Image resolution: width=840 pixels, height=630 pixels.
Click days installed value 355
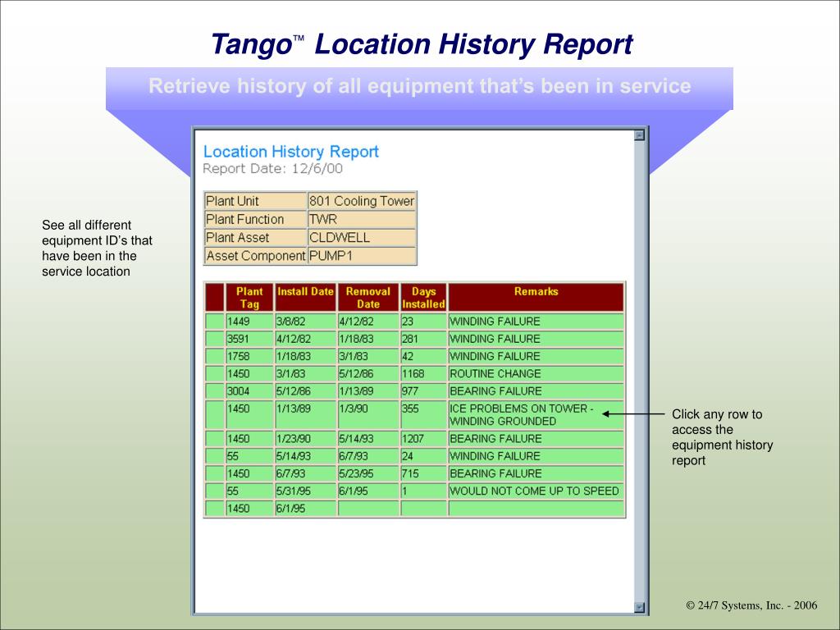coord(423,414)
